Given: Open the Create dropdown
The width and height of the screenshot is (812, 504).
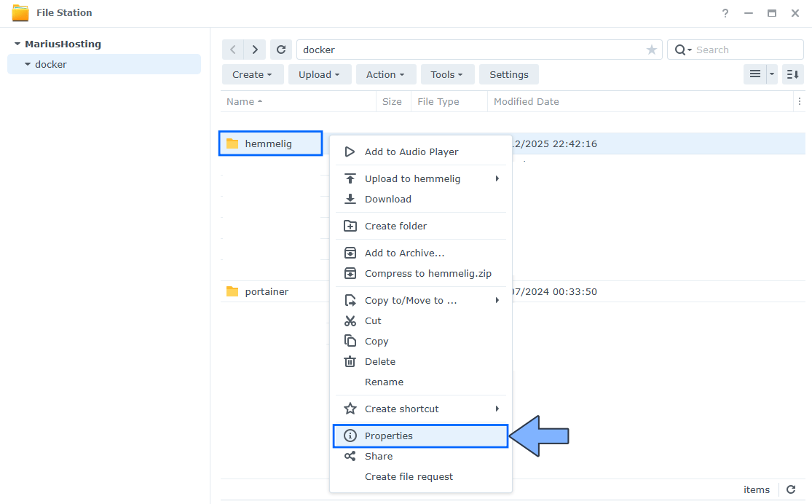Looking at the screenshot, I should point(252,74).
